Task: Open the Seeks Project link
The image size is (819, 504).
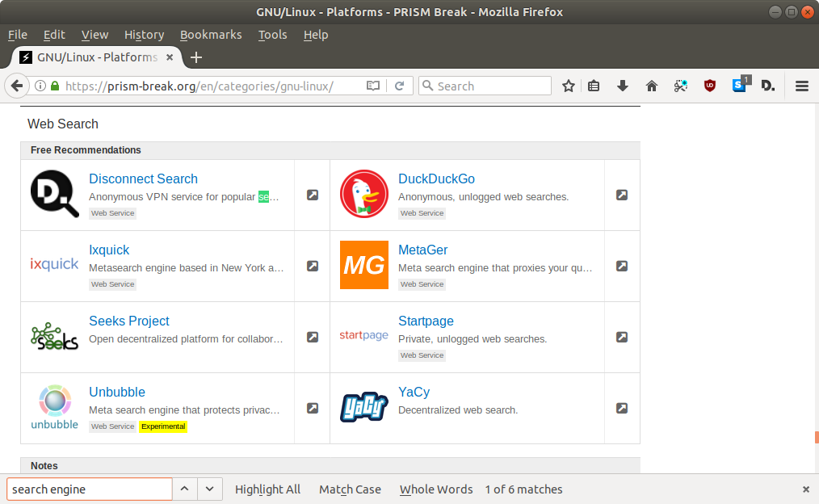Action: 129,321
